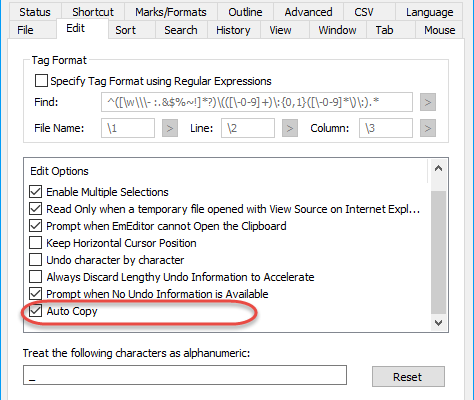Click the Find regular expression field
Image resolution: width=474 pixels, height=400 pixels.
257,102
